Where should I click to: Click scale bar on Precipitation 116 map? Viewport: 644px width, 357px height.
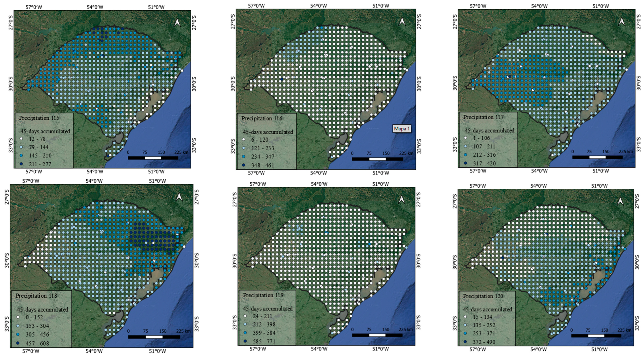coord(377,159)
